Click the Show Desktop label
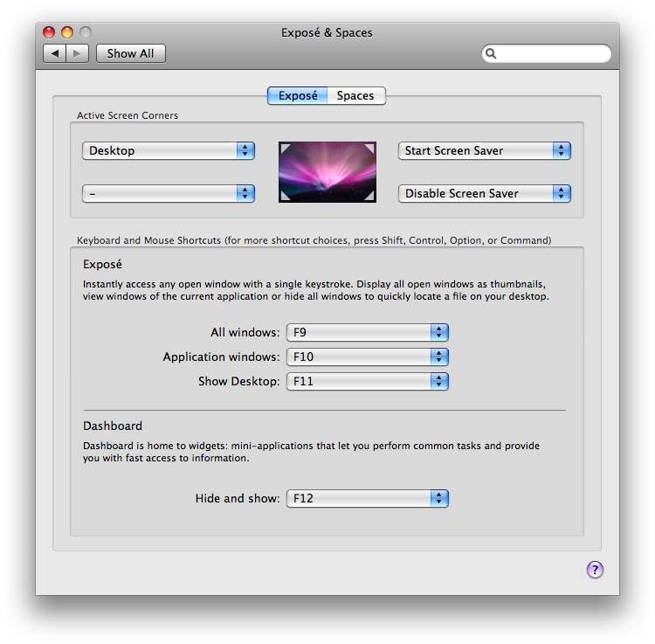The image size is (655, 644). coord(239,381)
